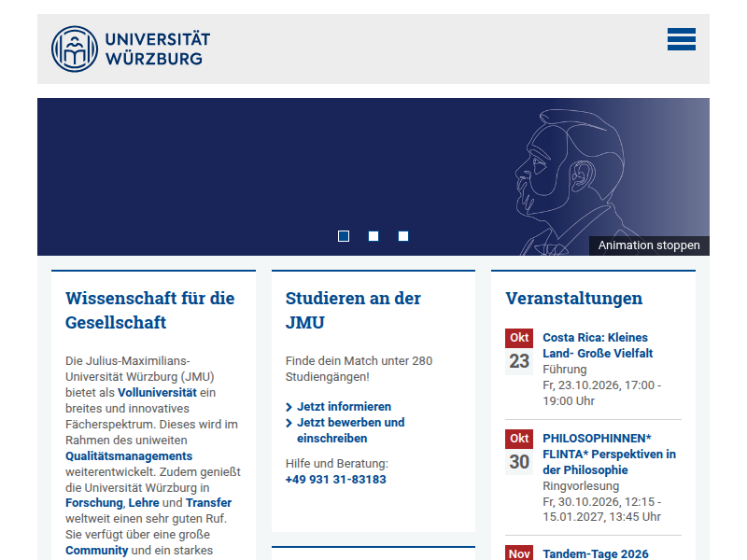This screenshot has height=560, width=747.
Task: Click the Nov date badge
Action: tap(519, 553)
